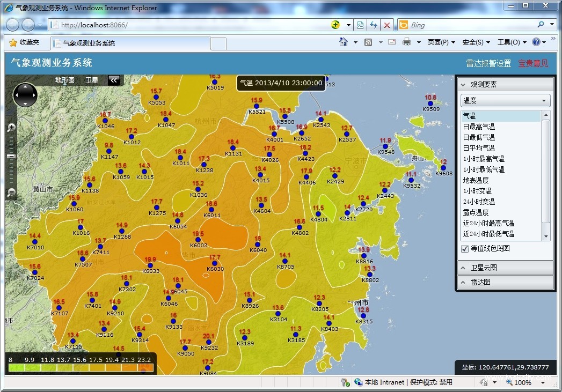Click the RSS feeds icon in the toolbar

click(368, 42)
